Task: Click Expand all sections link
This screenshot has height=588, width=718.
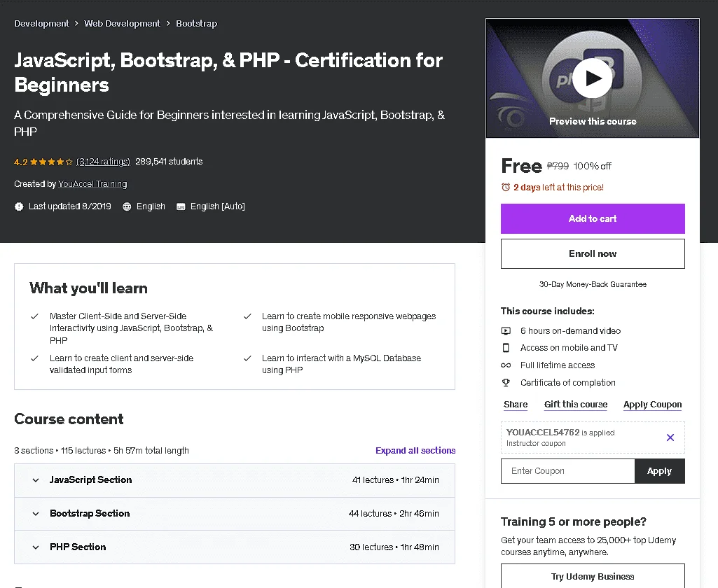Action: pos(415,450)
